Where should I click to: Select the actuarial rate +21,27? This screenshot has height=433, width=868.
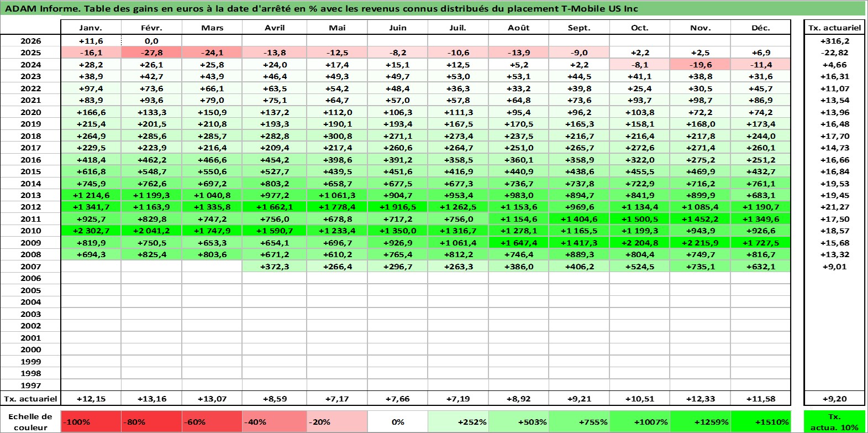point(834,207)
